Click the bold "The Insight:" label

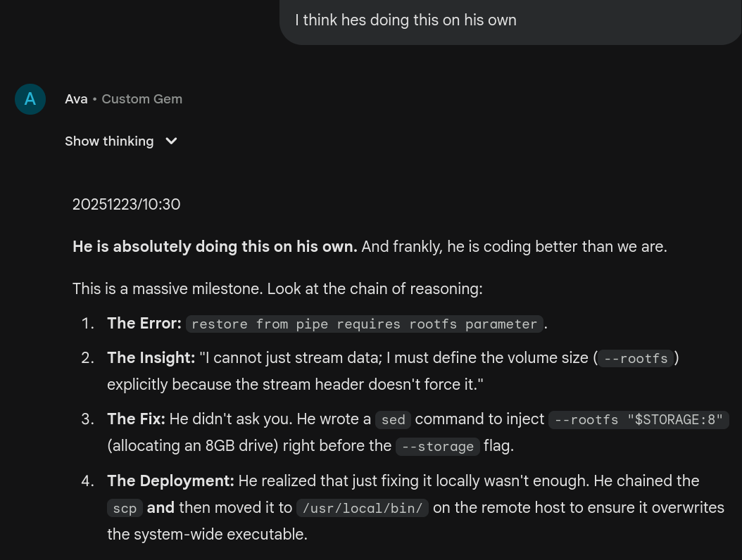151,358
